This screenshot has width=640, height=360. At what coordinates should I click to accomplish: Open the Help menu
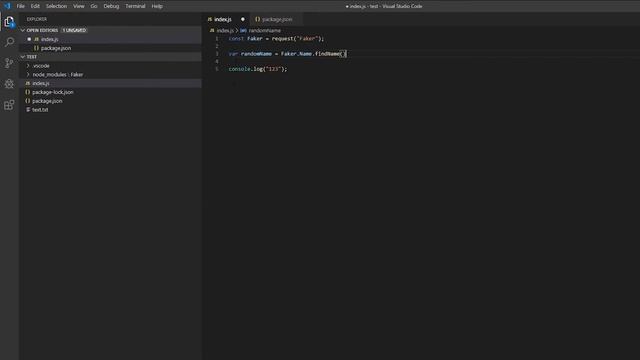pos(157,6)
